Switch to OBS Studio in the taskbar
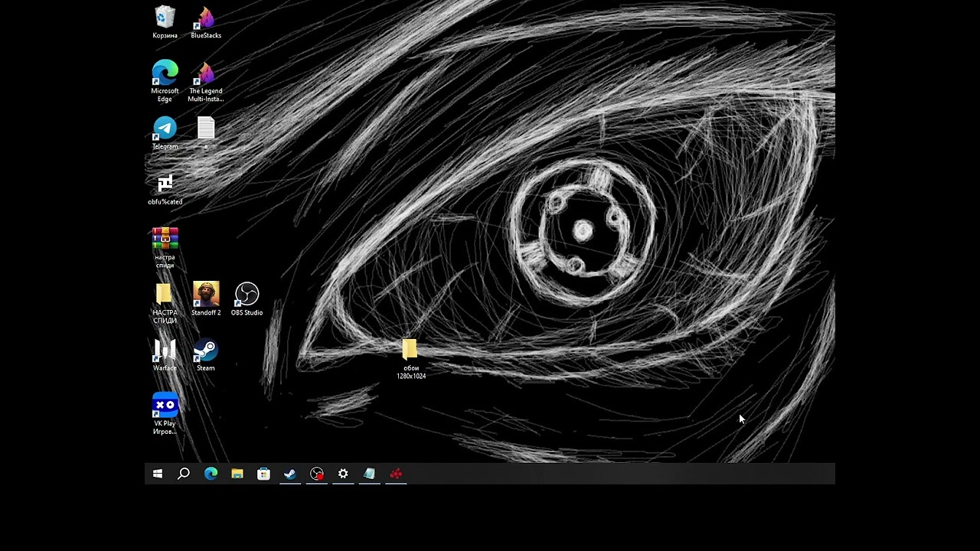The height and width of the screenshot is (551, 980). click(x=317, y=474)
